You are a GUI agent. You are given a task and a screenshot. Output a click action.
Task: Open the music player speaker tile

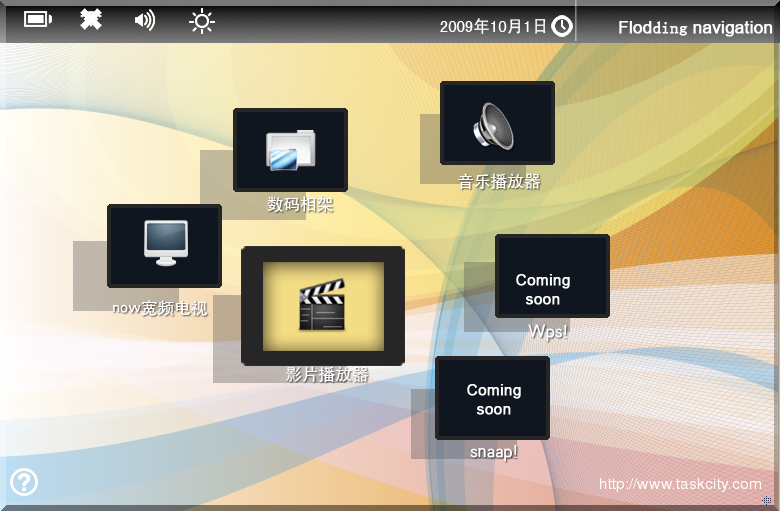pyautogui.click(x=497, y=123)
